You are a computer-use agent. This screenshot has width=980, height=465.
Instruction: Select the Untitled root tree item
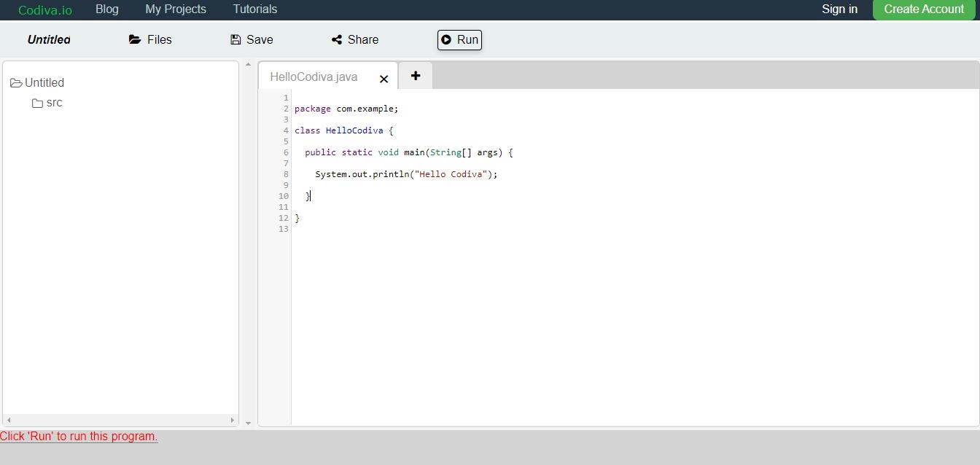44,83
